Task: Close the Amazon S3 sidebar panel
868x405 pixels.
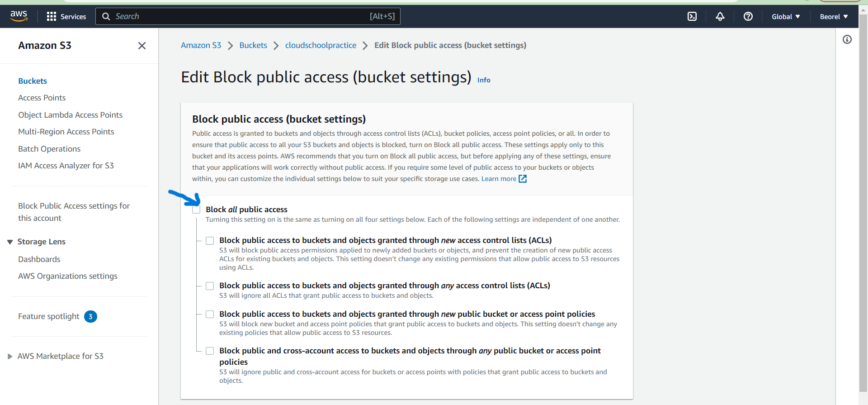Action: pos(142,46)
